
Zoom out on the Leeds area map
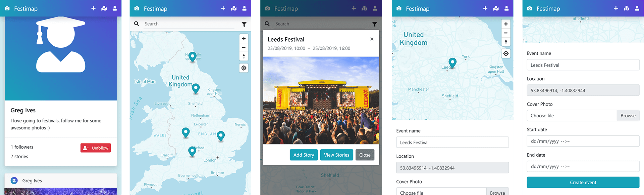coord(506,33)
